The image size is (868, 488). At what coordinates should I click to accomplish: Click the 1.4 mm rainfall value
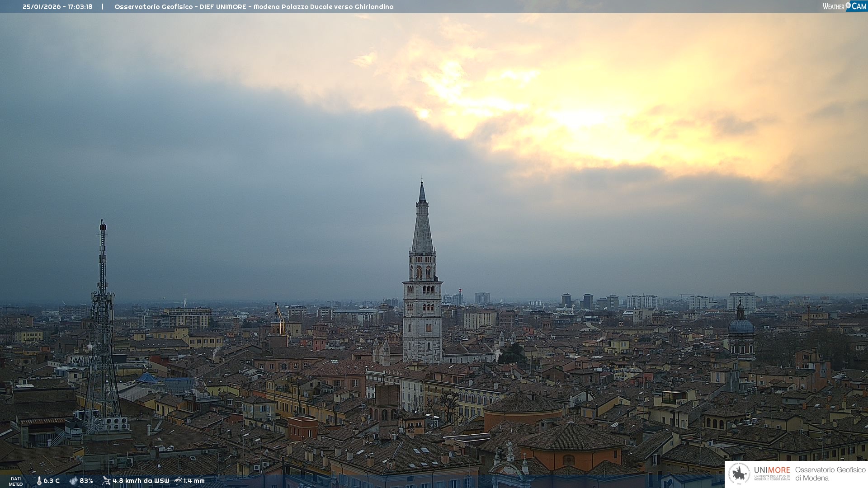tap(194, 481)
